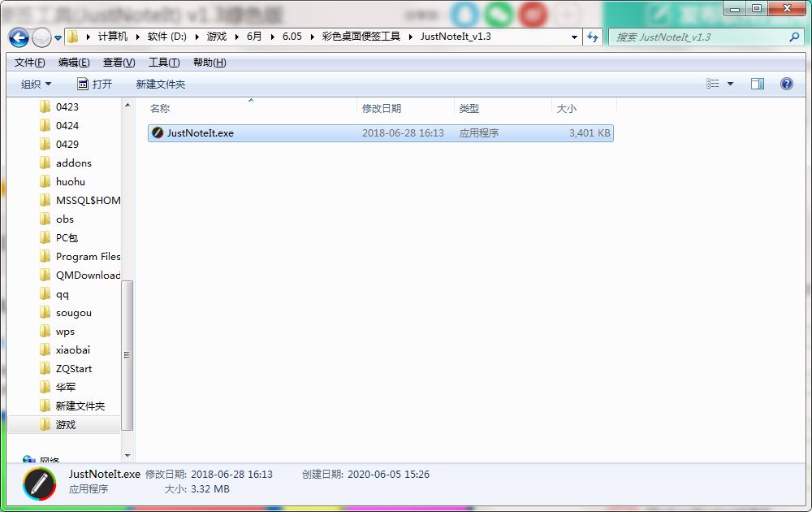Open the 查看(V) menu

119,63
